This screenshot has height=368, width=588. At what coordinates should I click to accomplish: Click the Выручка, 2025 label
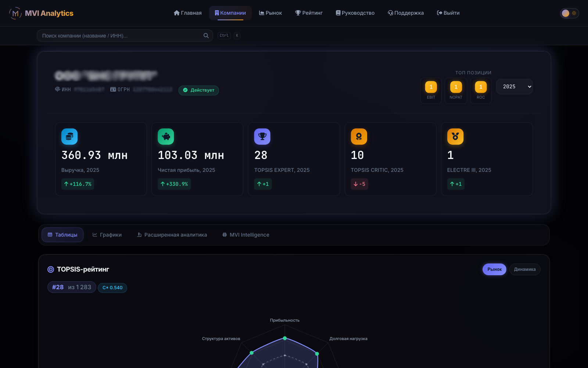[80, 170]
